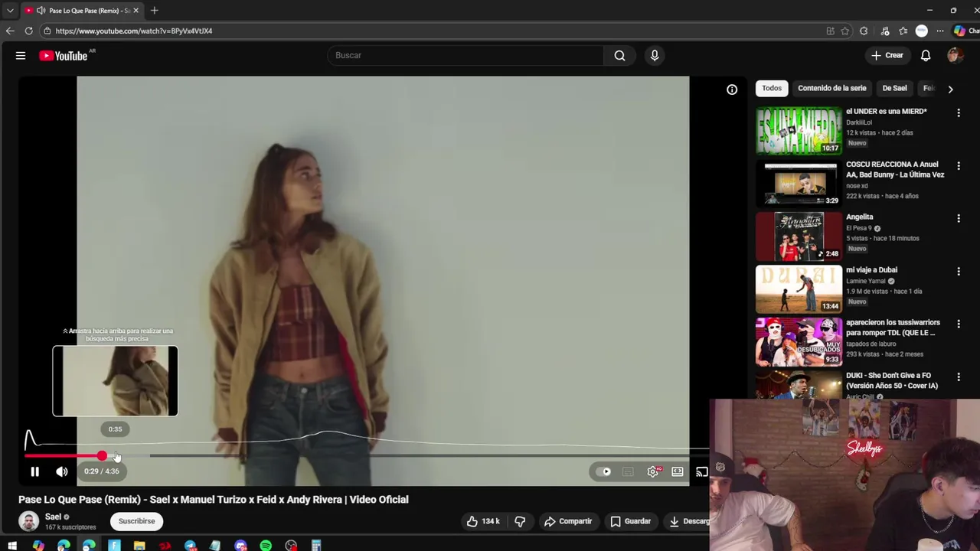Dislike the video
Image resolution: width=980 pixels, height=551 pixels.
coord(520,521)
